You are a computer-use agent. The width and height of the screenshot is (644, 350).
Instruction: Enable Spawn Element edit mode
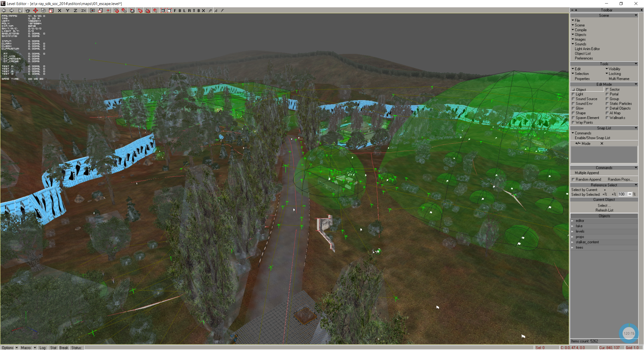click(x=587, y=118)
